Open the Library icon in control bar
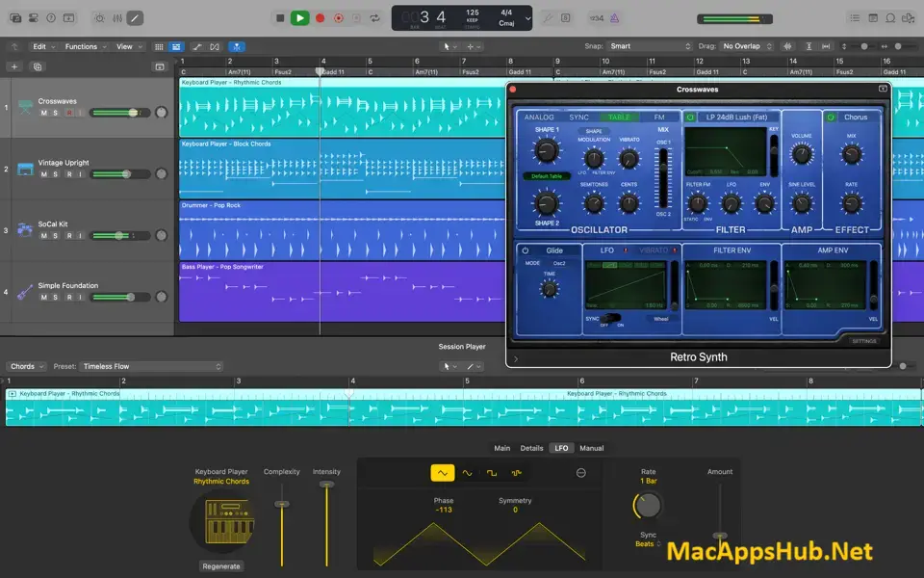The height and width of the screenshot is (578, 924). click(x=16, y=18)
